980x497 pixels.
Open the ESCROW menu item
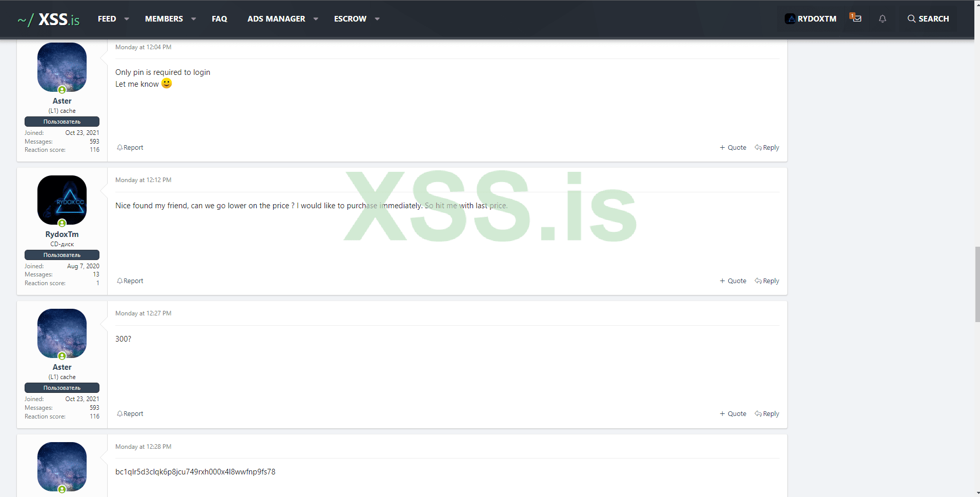pos(350,18)
